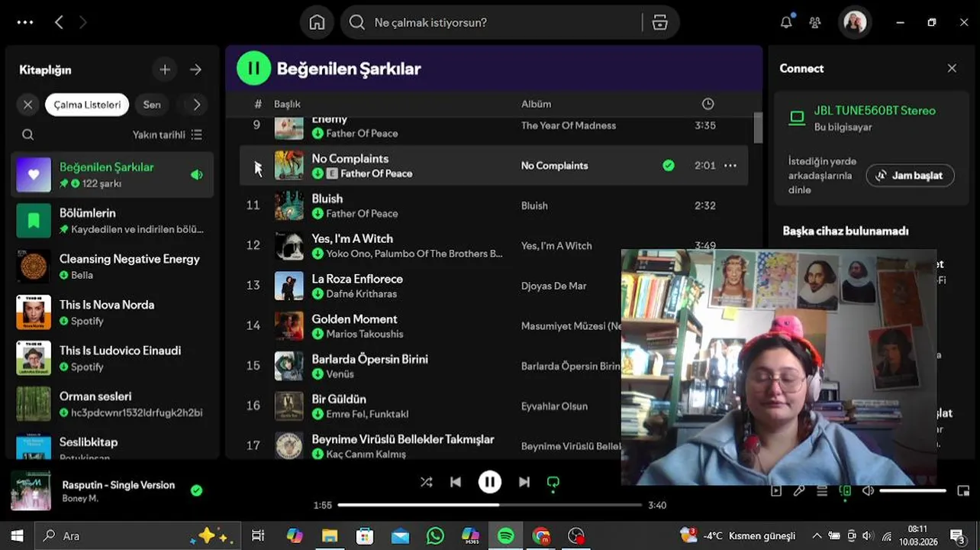The height and width of the screenshot is (550, 980).
Task: Select the track Bir Güldün
Action: [x=339, y=400]
